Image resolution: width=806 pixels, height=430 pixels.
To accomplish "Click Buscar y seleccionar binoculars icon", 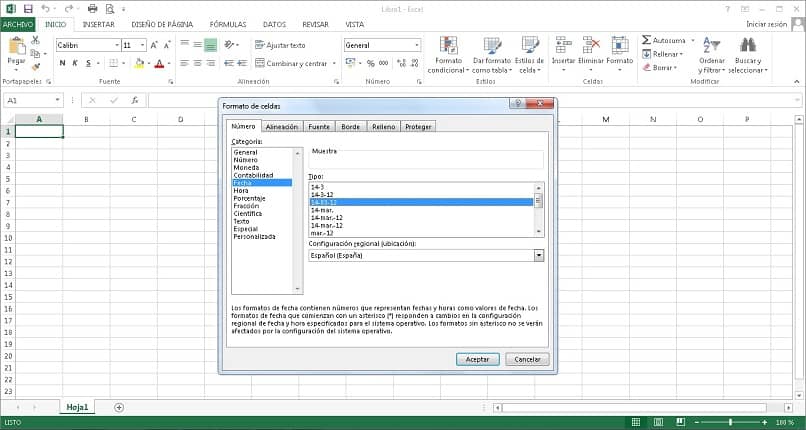I will tap(746, 46).
